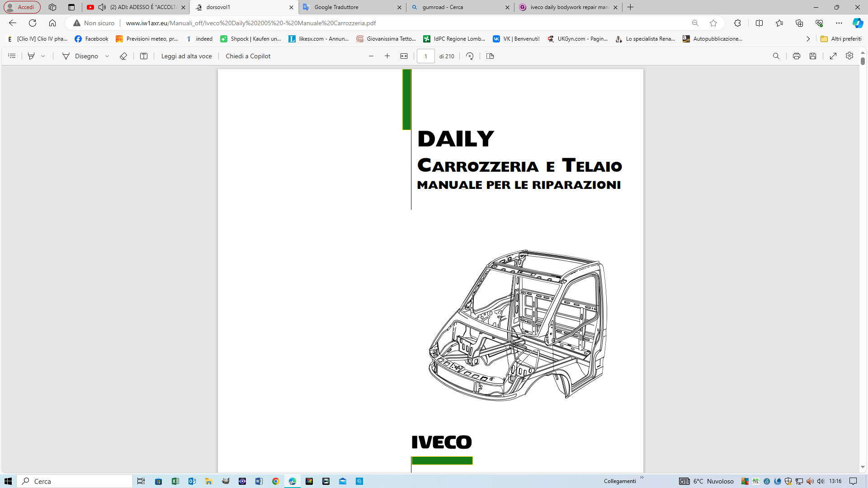The height and width of the screenshot is (488, 868).
Task: Click the fit to width icon
Action: coord(404,56)
